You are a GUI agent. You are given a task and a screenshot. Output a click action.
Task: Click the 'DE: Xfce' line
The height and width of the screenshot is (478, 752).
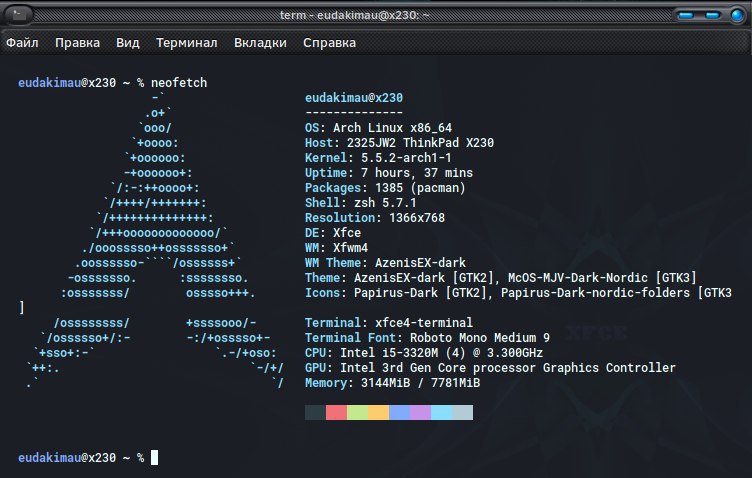pyautogui.click(x=333, y=233)
